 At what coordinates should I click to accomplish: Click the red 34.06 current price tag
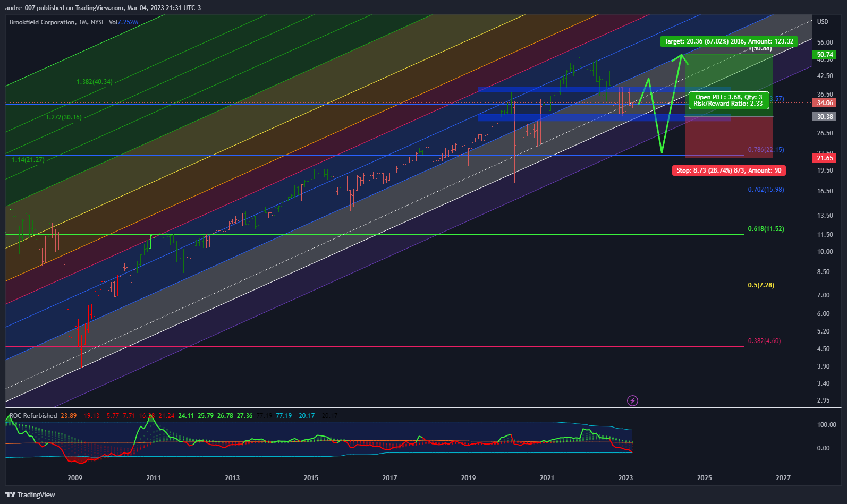(x=825, y=103)
